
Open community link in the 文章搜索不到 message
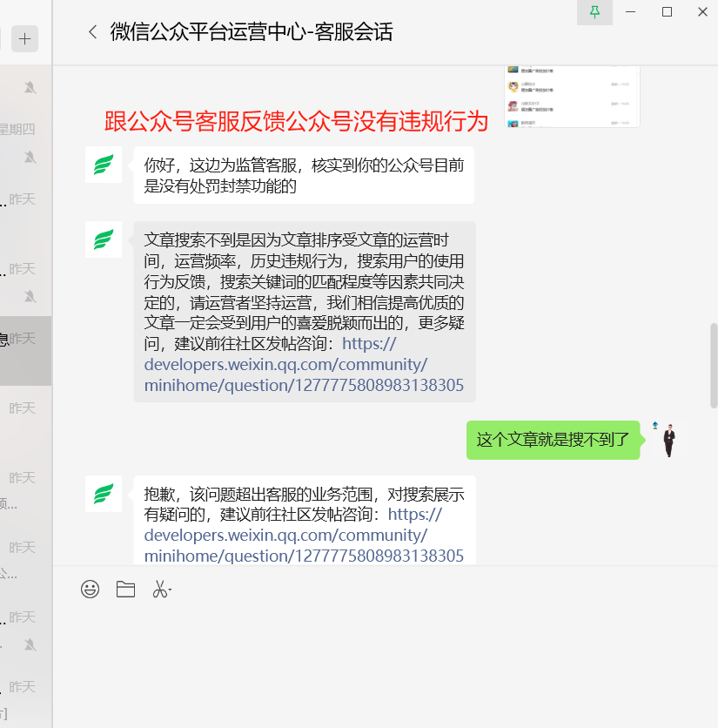[x=304, y=365]
